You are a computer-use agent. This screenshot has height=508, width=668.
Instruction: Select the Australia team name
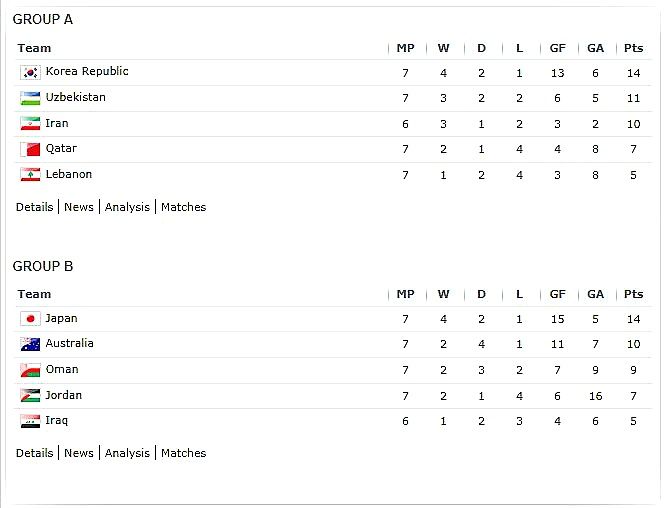(69, 343)
